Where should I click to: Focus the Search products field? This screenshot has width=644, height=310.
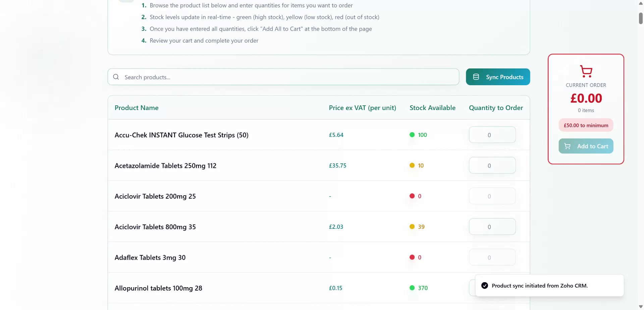288,77
